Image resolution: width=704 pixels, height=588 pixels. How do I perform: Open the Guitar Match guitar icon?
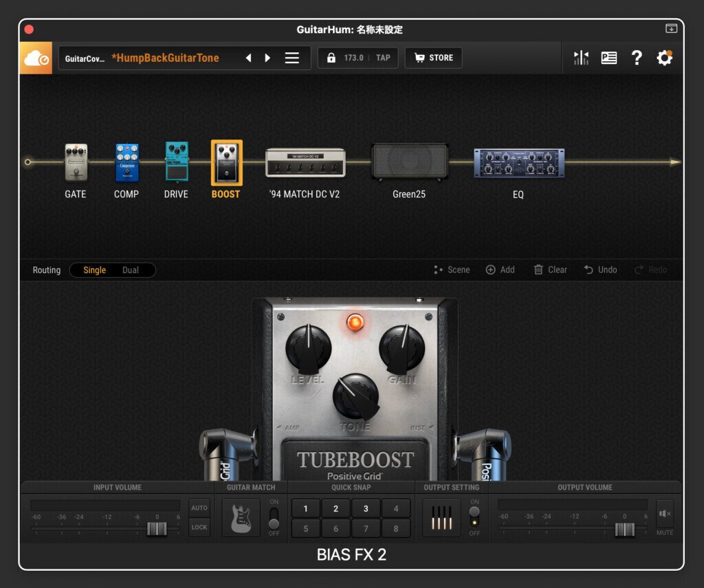tap(241, 518)
